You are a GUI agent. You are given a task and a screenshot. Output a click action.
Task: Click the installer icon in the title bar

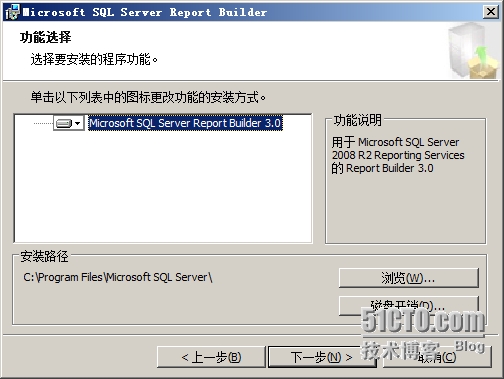[x=12, y=12]
